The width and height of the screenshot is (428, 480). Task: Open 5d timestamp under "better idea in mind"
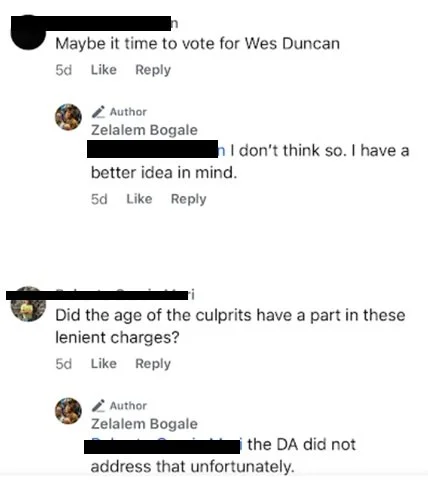(x=99, y=199)
